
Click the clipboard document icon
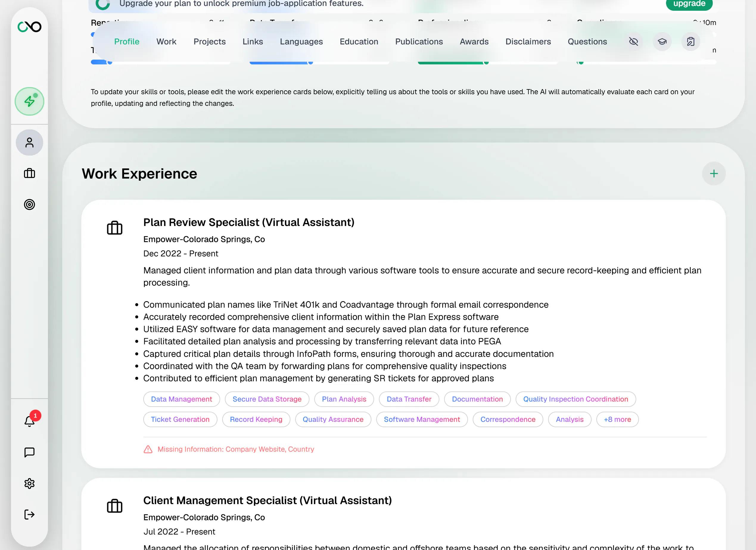click(x=691, y=42)
